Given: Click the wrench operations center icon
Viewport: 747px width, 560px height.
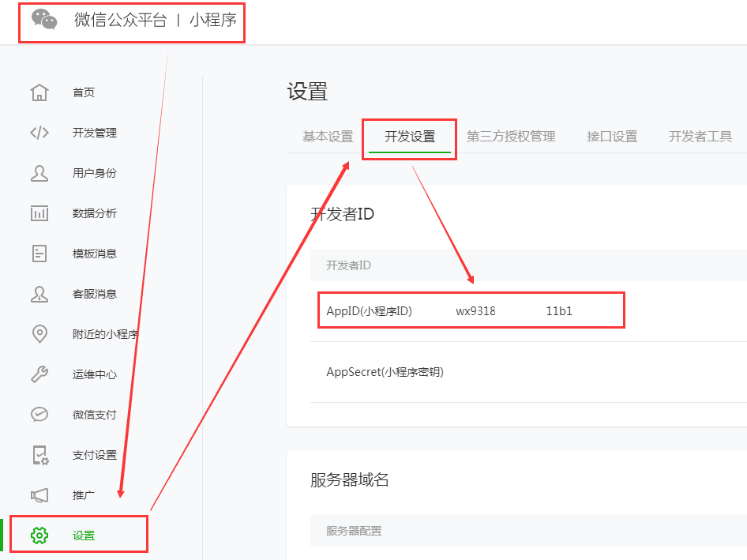Looking at the screenshot, I should [39, 374].
